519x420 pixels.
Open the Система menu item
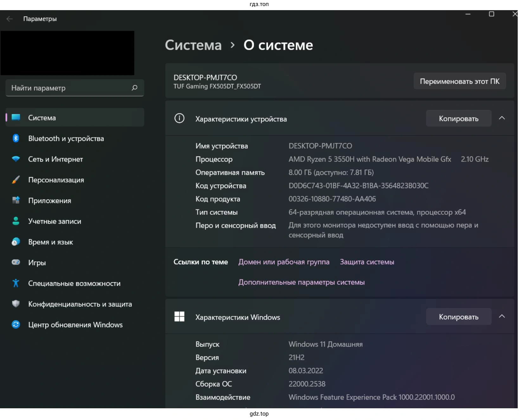tap(75, 118)
